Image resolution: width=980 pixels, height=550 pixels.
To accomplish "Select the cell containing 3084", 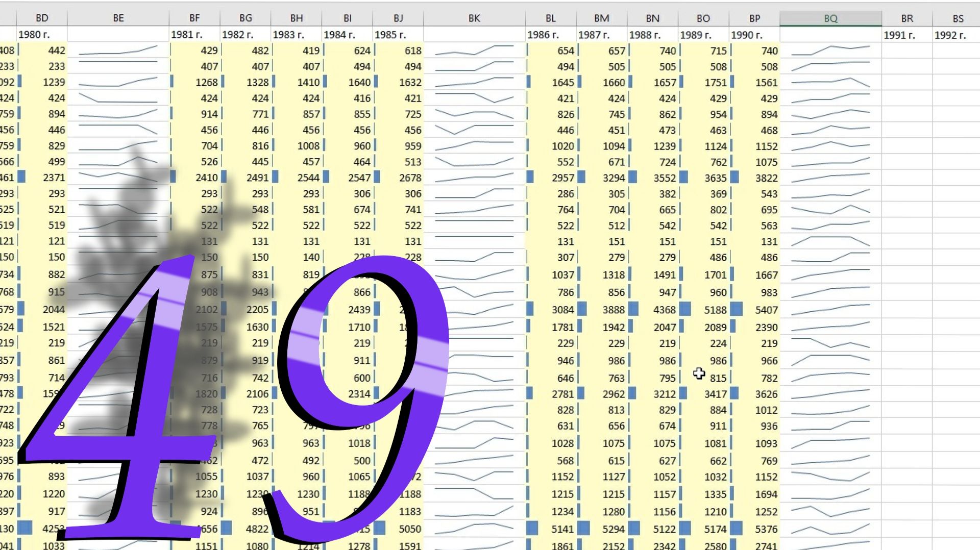I will (x=551, y=310).
